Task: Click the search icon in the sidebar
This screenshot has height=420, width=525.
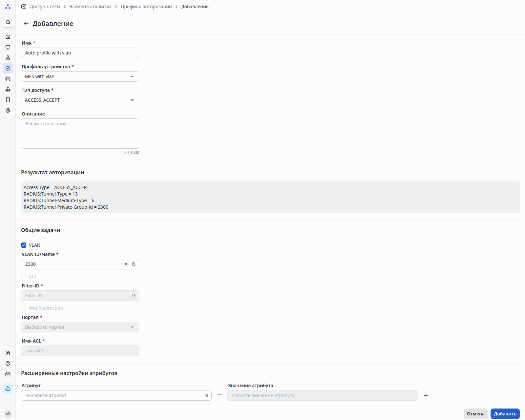Action: click(8, 22)
